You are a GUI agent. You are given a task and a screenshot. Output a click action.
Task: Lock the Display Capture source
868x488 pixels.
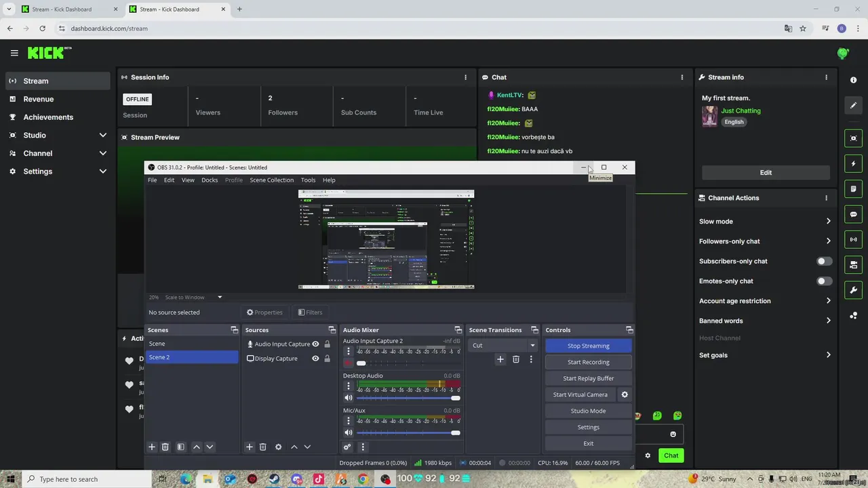tap(327, 359)
